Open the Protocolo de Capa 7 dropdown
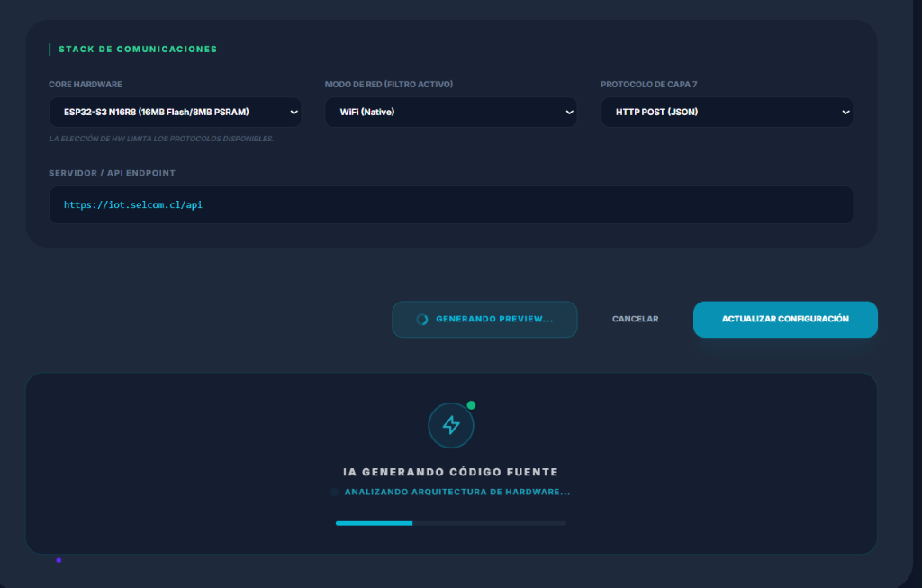922x588 pixels. (x=727, y=112)
